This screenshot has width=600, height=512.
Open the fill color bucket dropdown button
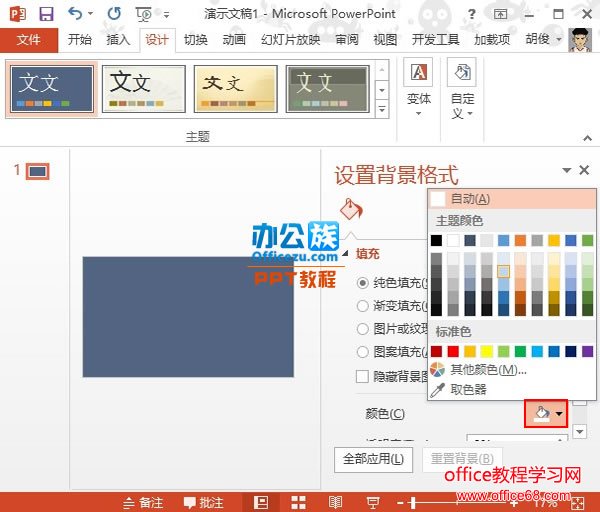pos(546,413)
